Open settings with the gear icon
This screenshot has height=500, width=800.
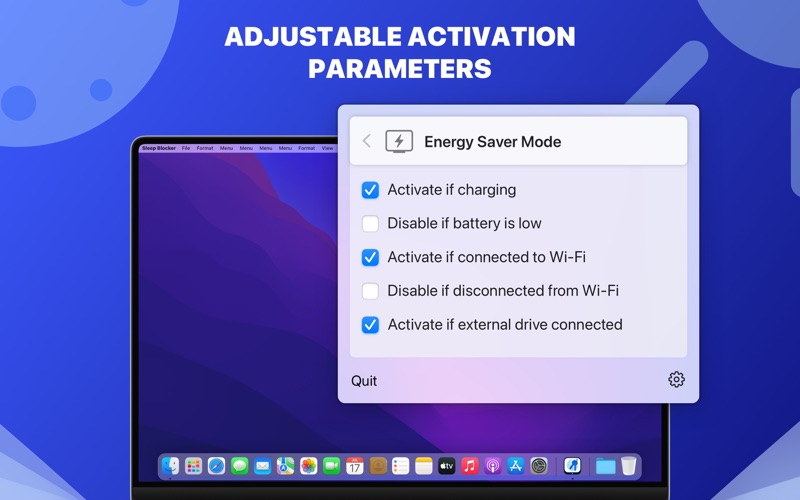coord(676,380)
